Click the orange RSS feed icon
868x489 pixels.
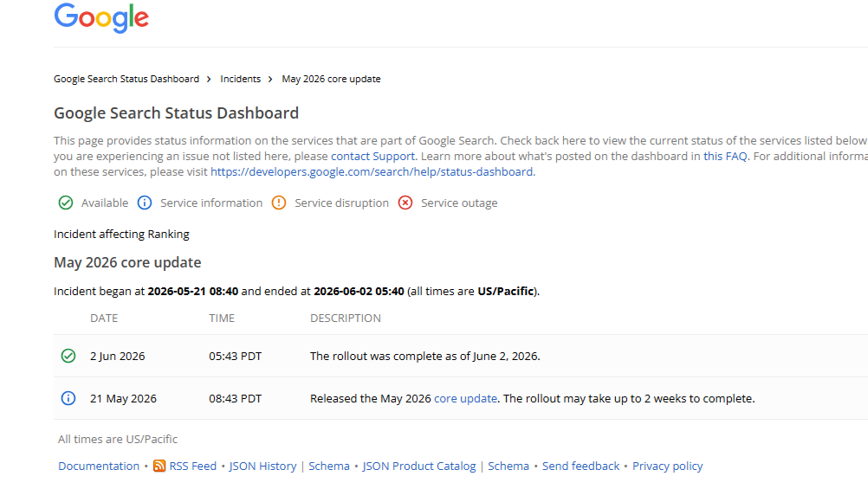pyautogui.click(x=159, y=466)
